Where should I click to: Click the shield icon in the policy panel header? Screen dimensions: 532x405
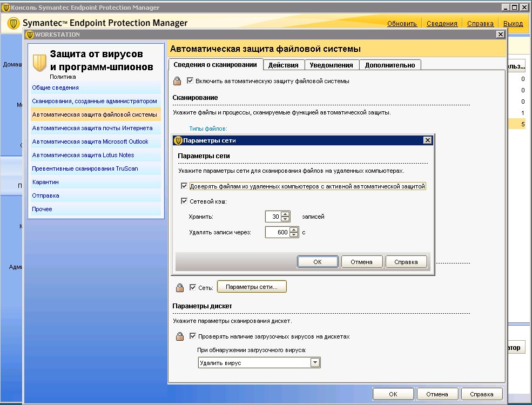[39, 63]
